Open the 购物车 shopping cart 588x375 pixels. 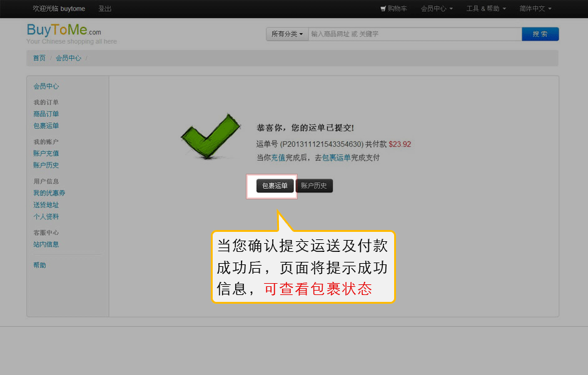(x=394, y=9)
